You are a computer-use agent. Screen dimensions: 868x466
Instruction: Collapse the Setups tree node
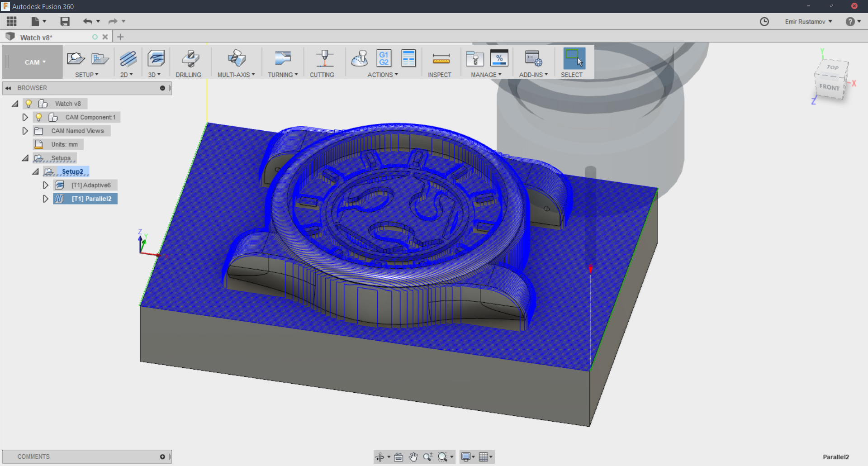[25, 158]
